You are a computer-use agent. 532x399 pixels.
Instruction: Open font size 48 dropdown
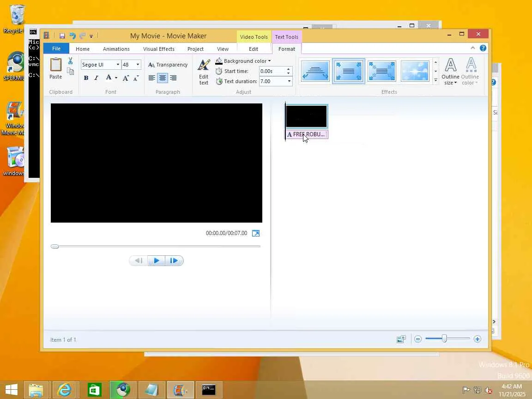(x=138, y=65)
